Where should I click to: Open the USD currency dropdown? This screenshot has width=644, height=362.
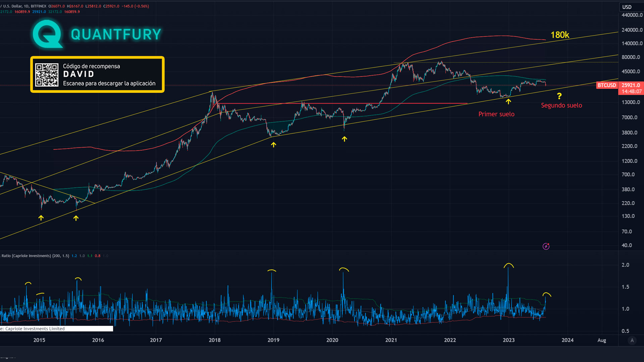point(627,7)
